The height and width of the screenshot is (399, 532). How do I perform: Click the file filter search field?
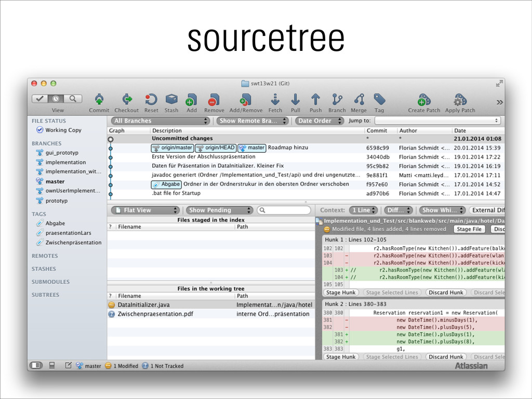pyautogui.click(x=284, y=210)
